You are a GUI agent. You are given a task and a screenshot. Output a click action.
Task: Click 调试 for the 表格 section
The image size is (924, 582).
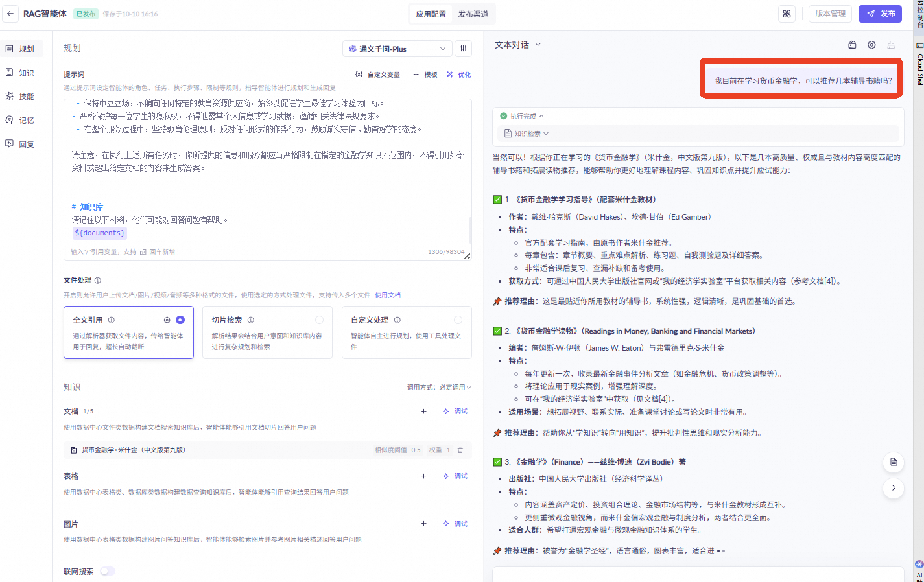tap(455, 476)
